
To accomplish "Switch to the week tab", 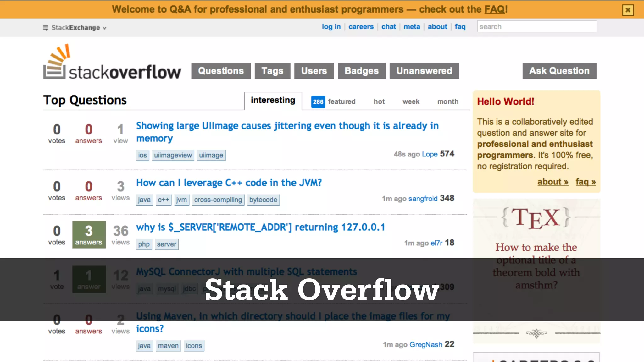I will pyautogui.click(x=411, y=101).
